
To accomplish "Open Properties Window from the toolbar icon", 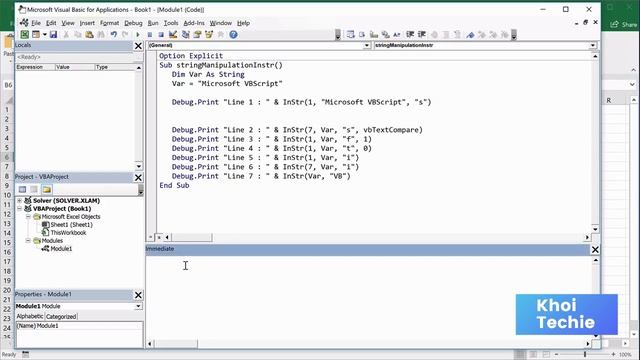I will click(198, 35).
